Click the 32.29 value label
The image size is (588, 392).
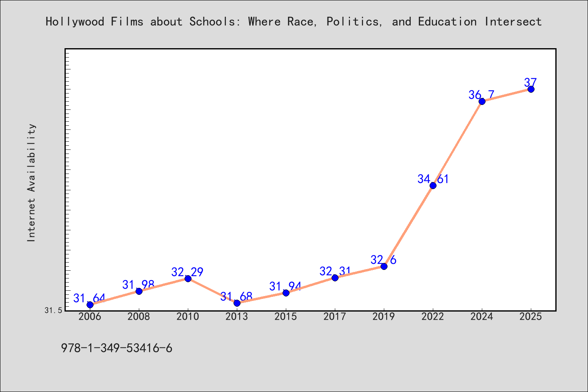click(x=187, y=272)
